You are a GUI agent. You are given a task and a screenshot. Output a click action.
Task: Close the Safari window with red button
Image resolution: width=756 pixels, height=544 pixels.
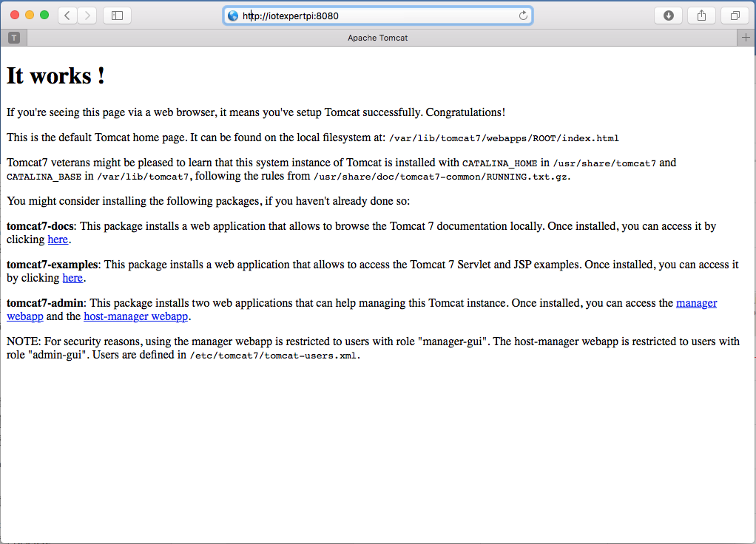pyautogui.click(x=15, y=15)
